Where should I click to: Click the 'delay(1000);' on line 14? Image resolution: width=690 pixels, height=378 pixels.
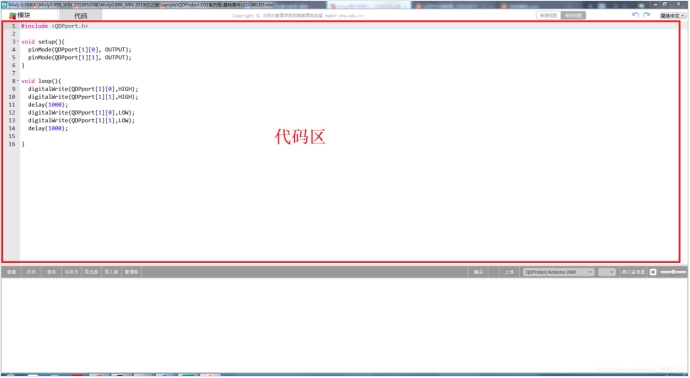[48, 128]
